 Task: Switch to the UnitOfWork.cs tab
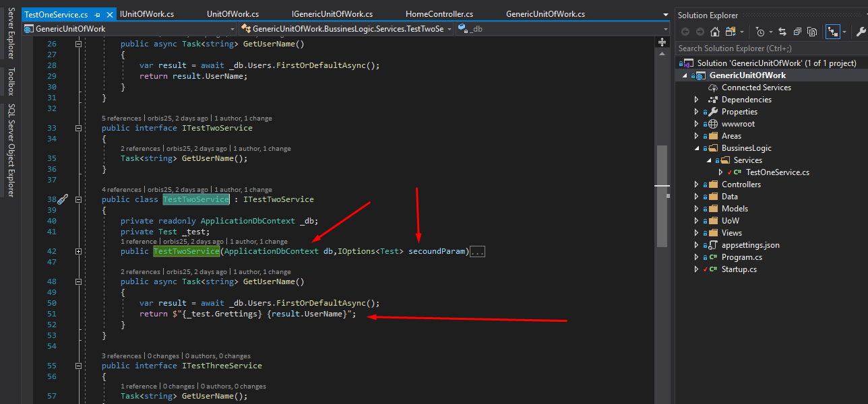click(232, 13)
